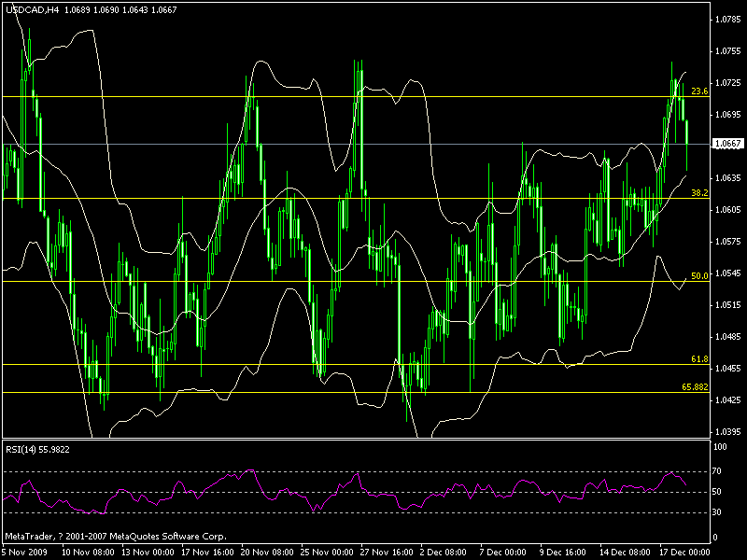Viewport: 747px width, 560px height.
Task: Select the 38.2 Fibonacci level label
Action: tap(699, 193)
